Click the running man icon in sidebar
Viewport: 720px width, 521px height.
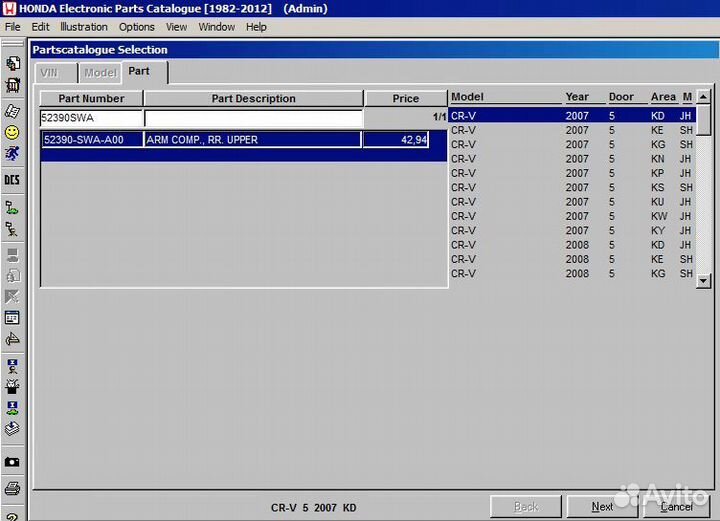point(12,154)
